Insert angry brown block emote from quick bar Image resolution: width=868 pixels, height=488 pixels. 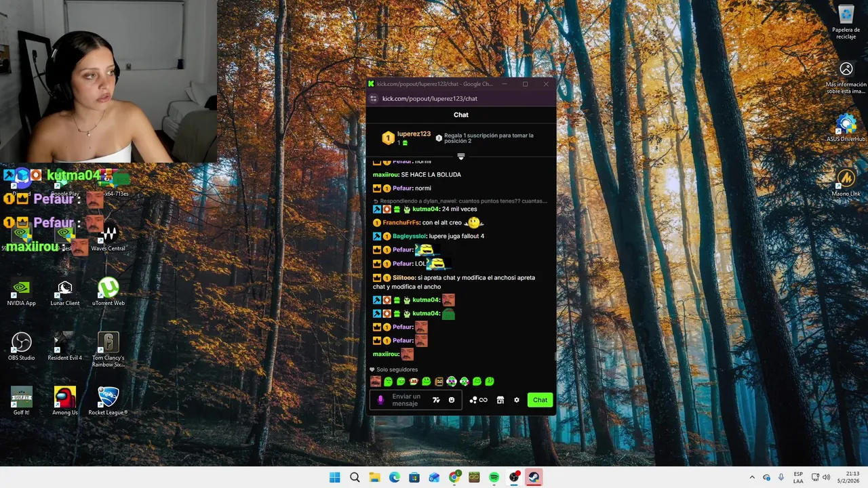(x=439, y=382)
